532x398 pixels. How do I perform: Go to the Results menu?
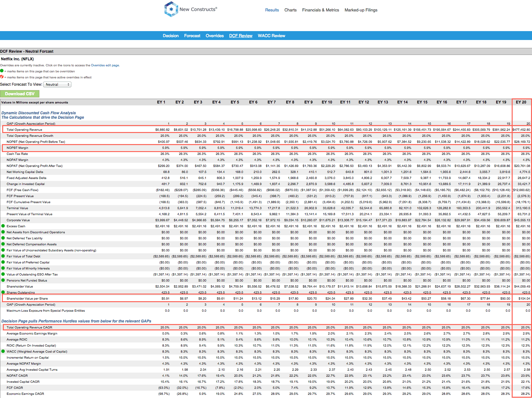[272, 10]
